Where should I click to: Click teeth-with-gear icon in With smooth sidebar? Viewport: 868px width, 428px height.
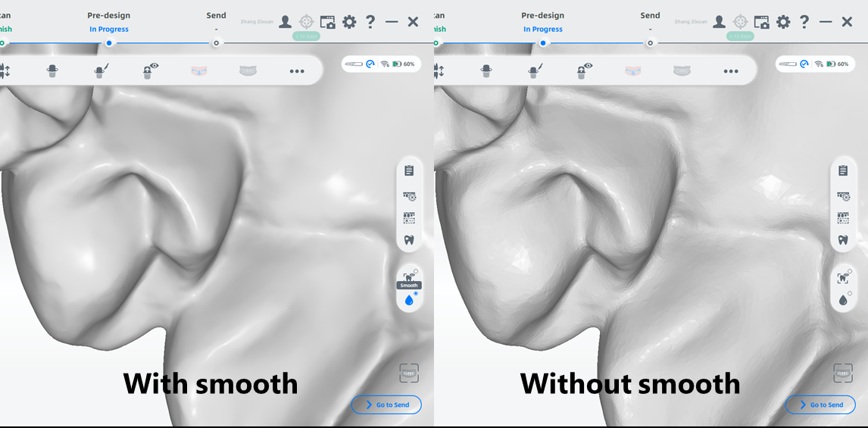click(x=409, y=196)
